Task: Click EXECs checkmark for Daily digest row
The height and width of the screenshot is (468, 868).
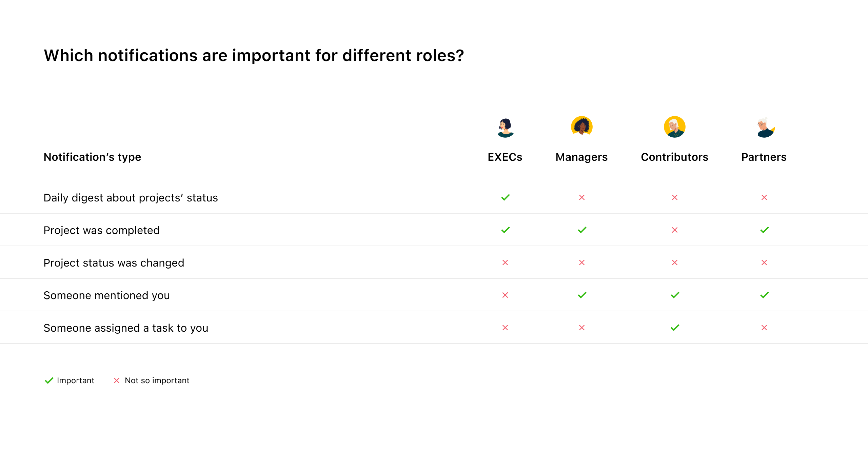Action: tap(506, 197)
